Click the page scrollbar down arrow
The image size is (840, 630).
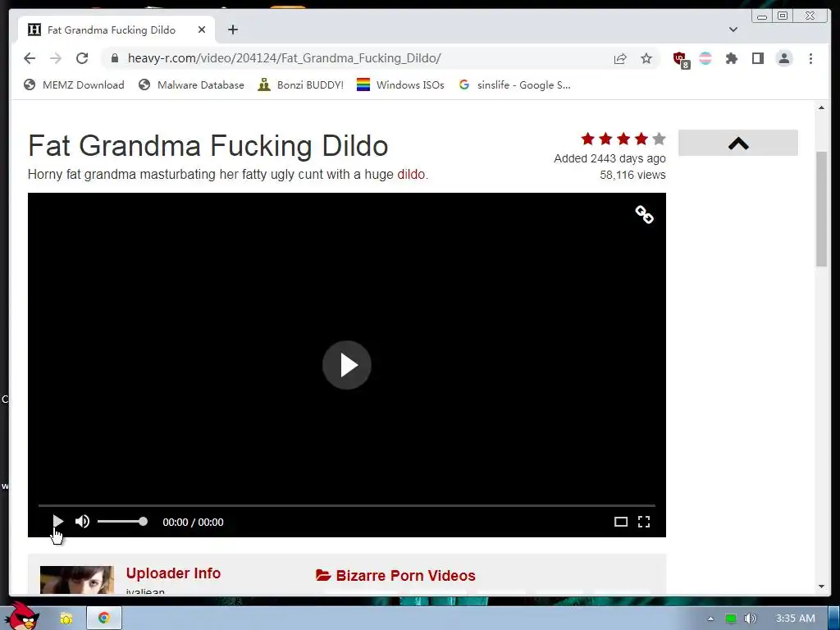coord(821,586)
